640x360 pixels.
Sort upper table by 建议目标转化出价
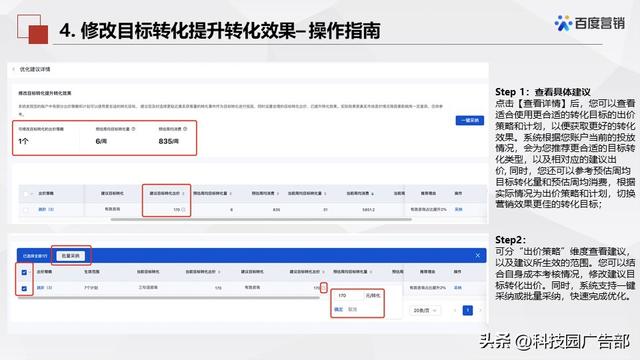[184, 193]
